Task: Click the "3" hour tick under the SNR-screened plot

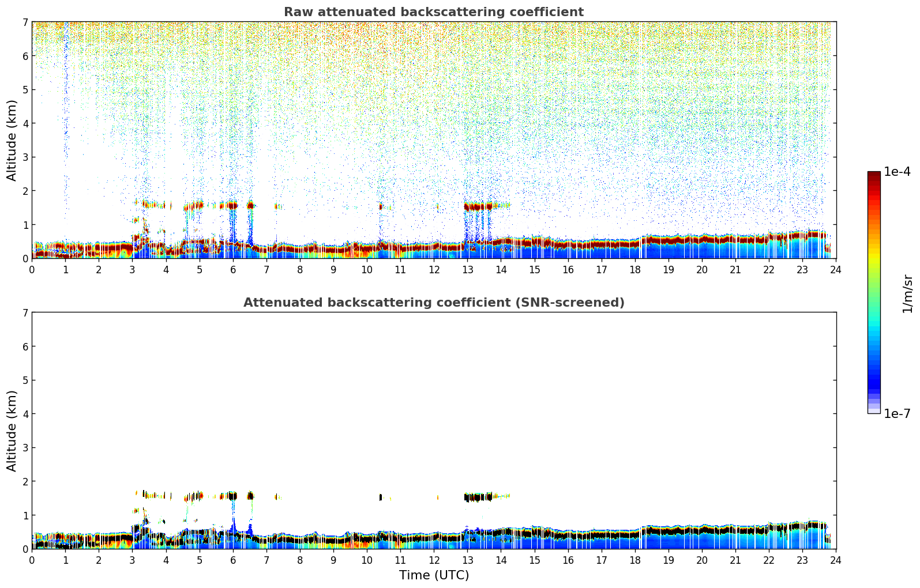Action: [x=132, y=560]
